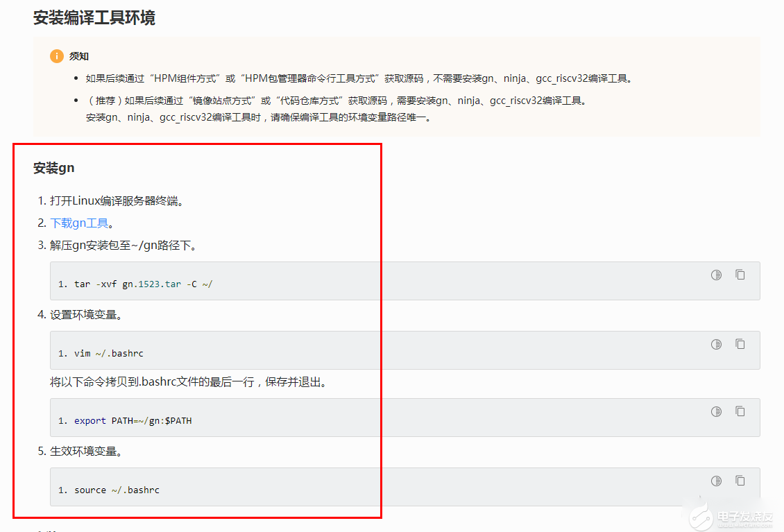Click the source ~/.bashrc command text
The height and width of the screenshot is (532, 784).
[117, 490]
